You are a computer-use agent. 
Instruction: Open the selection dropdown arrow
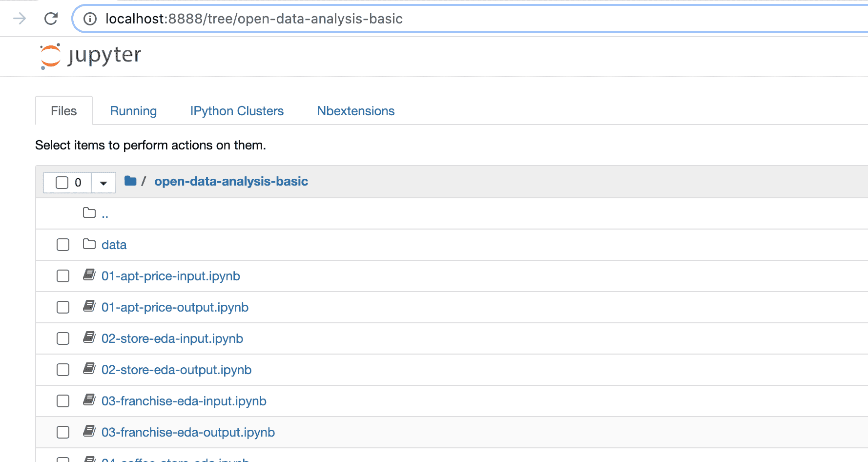click(103, 183)
